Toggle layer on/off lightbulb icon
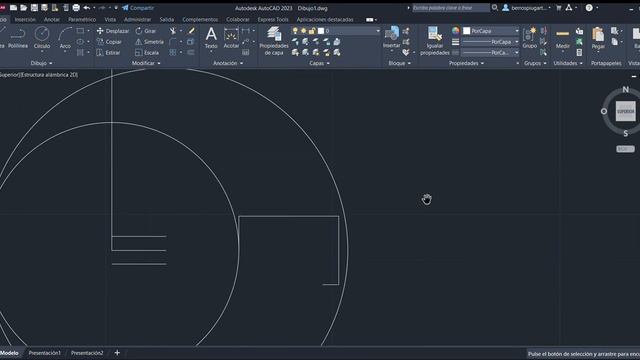This screenshot has height=360, width=640. click(x=295, y=31)
